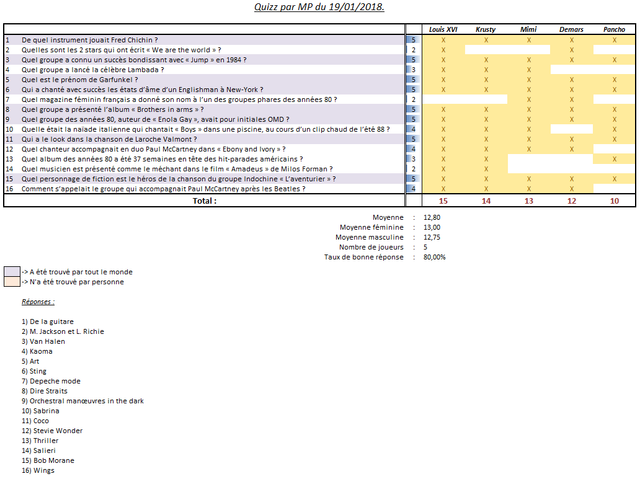Click question about la célèbre Lambada
Viewport: 640px width, 478px height.
click(x=93, y=70)
